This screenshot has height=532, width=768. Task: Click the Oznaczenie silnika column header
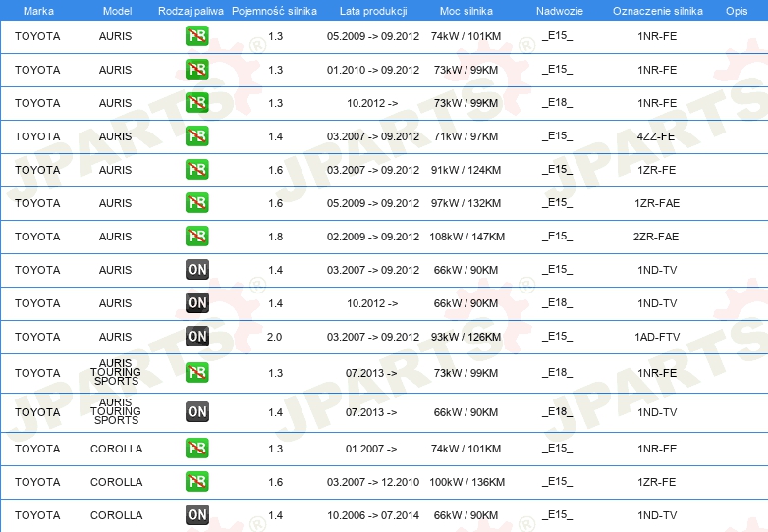tap(658, 11)
